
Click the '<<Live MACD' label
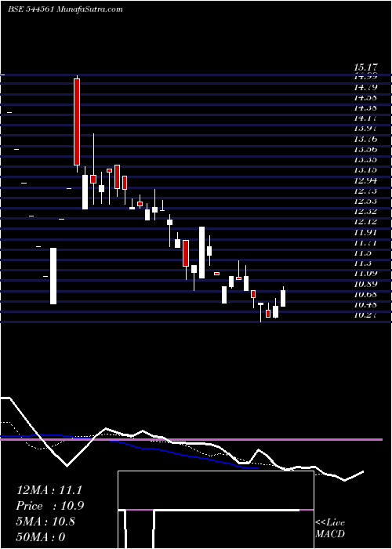pos(330,529)
